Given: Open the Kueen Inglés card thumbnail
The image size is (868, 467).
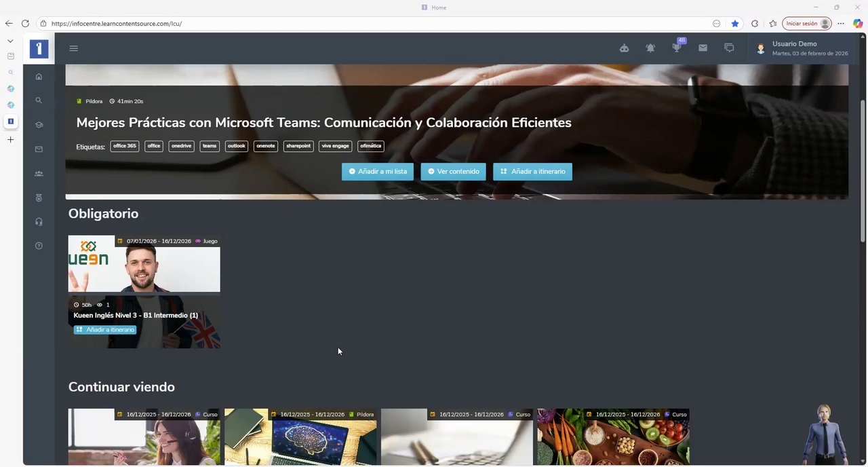Looking at the screenshot, I should tap(144, 264).
